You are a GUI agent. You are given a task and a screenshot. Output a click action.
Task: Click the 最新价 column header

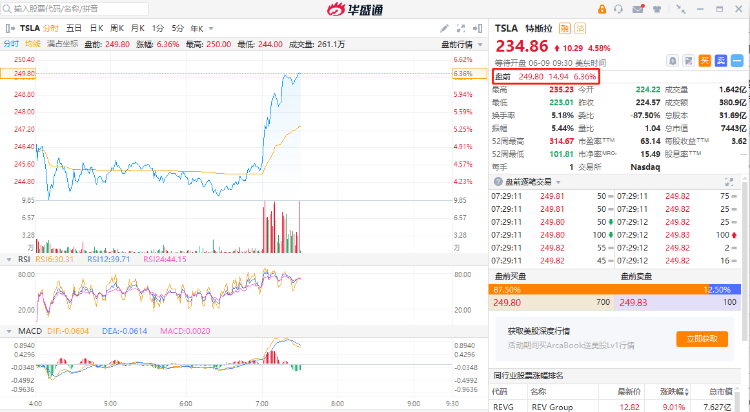point(628,392)
